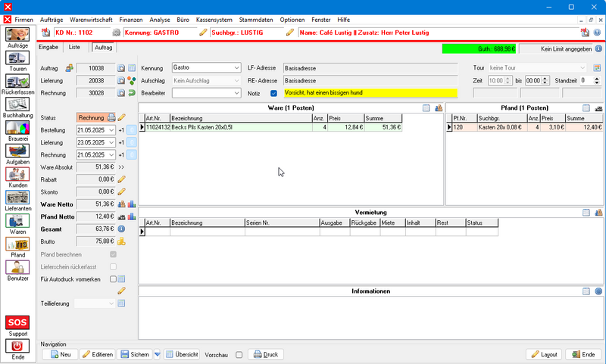The width and height of the screenshot is (606, 364).
Task: Enable the Vorschau checkbox
Action: (239, 354)
